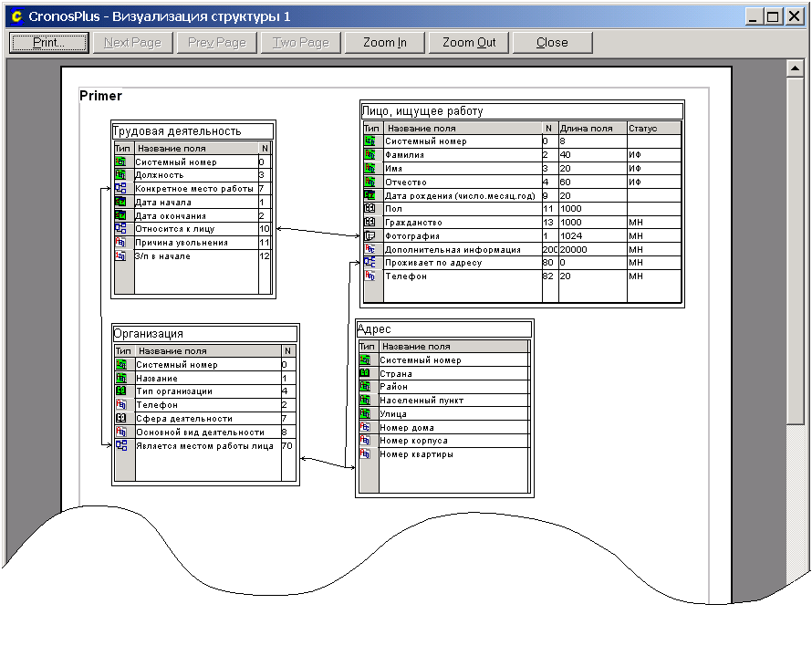
Task: Click the value 20000 in Длина поля column
Action: pos(573,250)
